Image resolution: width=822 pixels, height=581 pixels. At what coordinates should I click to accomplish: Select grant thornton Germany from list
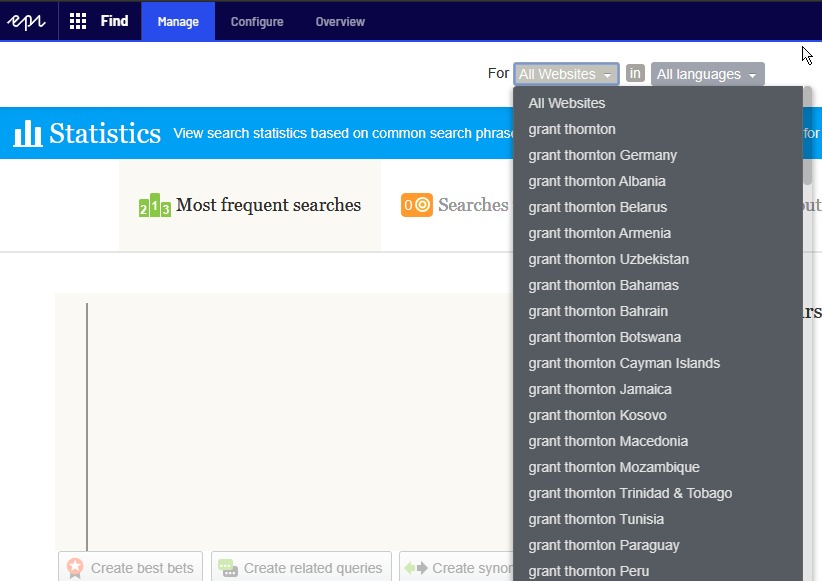[x=602, y=155]
